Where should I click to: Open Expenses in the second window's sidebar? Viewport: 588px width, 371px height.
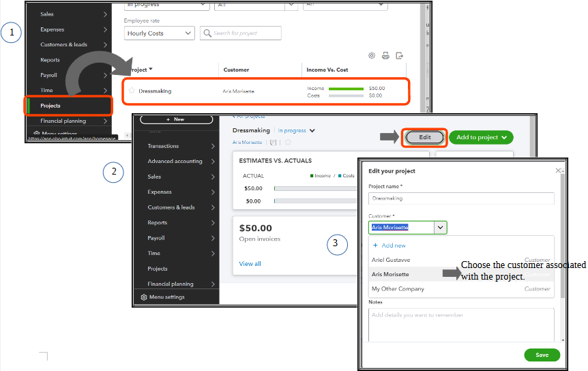coord(160,192)
